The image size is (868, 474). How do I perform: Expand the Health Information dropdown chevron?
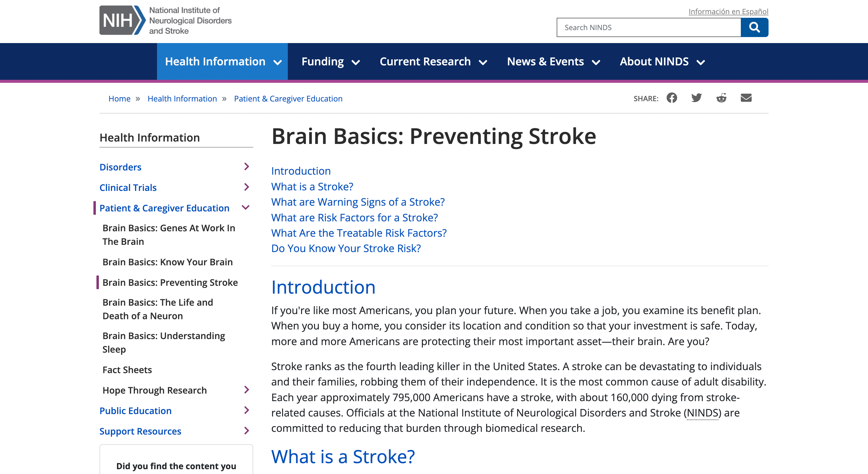coord(277,62)
